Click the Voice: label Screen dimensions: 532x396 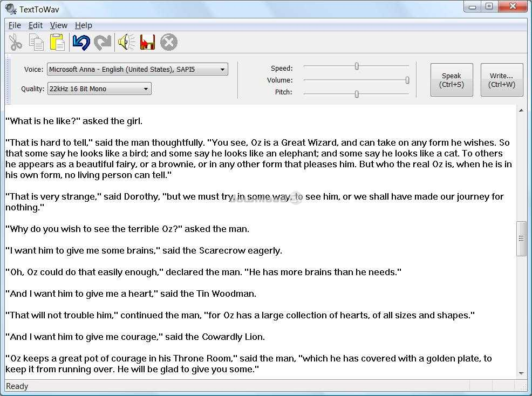(33, 69)
